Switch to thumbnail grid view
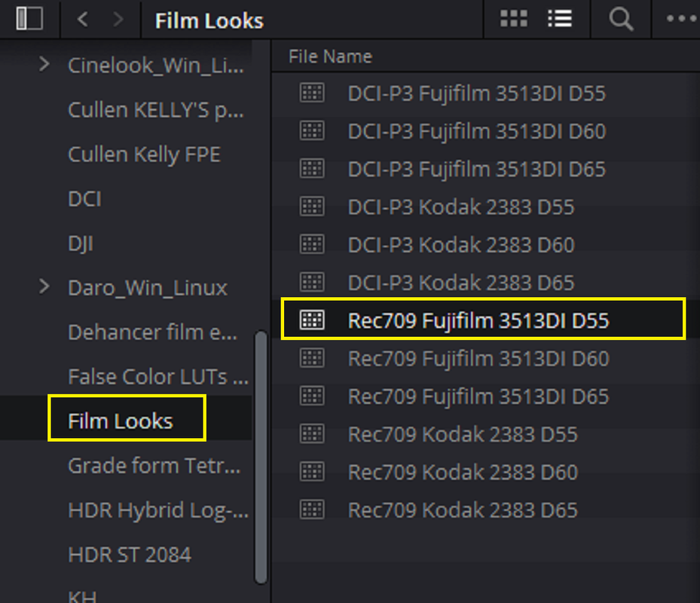The height and width of the screenshot is (603, 700). click(513, 19)
